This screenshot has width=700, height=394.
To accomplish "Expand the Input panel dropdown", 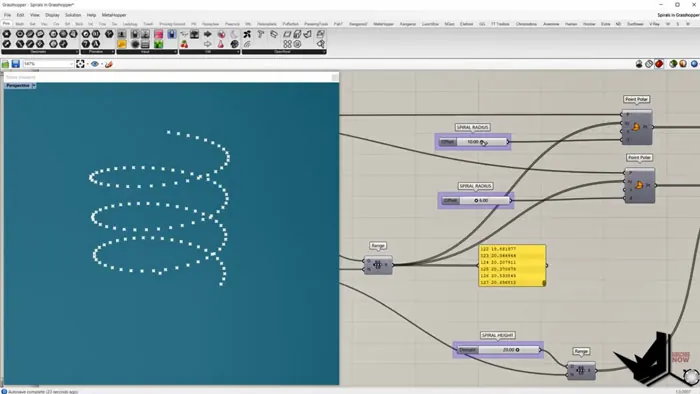I will pos(175,52).
